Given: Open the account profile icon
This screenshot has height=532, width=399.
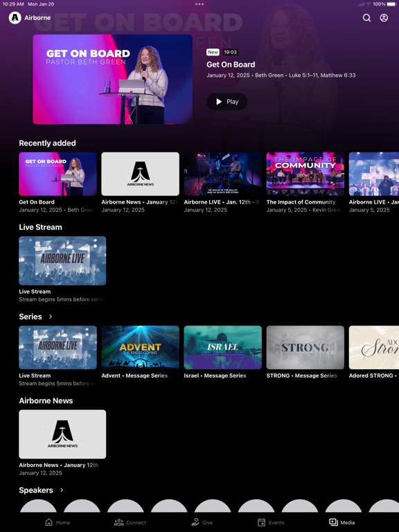Looking at the screenshot, I should pos(384,17).
